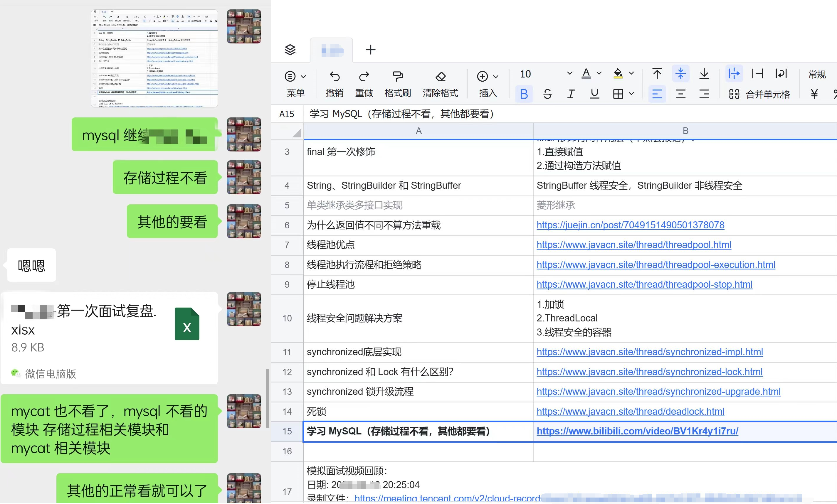Open the bilibili video link
Image resolution: width=837 pixels, height=504 pixels.
coord(637,431)
